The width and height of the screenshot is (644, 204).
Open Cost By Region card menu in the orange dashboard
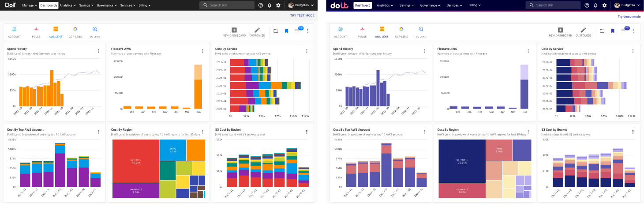coord(202,132)
